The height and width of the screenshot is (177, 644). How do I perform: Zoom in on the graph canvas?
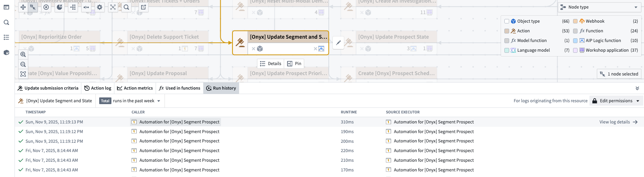23,54
